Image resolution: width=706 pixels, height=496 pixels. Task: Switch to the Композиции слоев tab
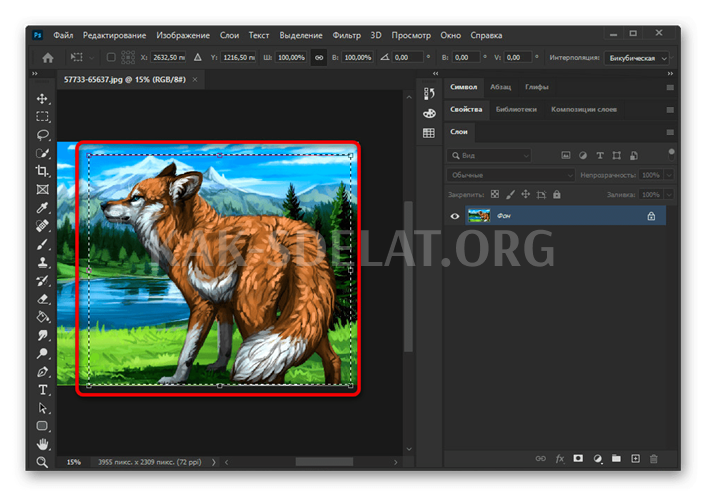[x=584, y=109]
